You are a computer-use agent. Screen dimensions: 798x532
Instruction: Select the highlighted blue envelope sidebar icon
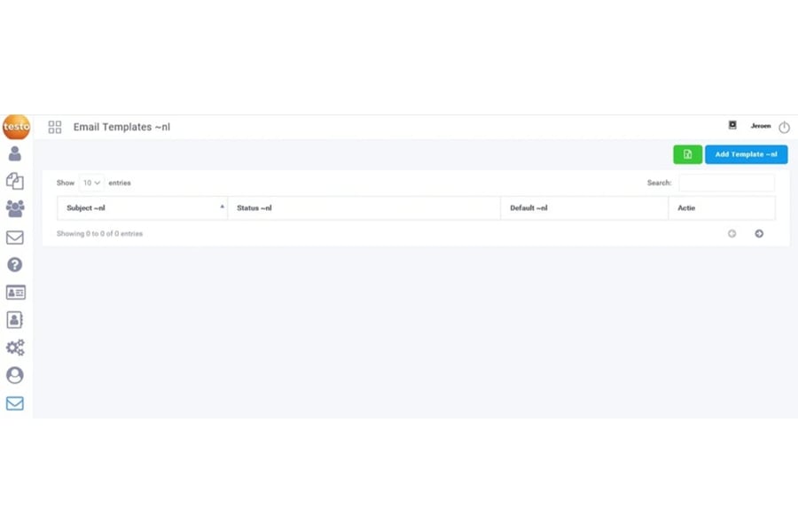tap(15, 403)
